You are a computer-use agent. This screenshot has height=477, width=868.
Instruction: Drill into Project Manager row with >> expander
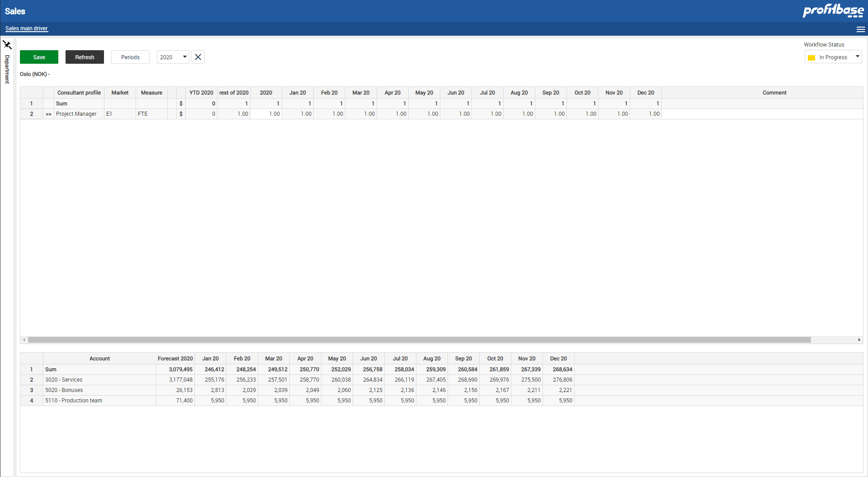click(x=48, y=114)
